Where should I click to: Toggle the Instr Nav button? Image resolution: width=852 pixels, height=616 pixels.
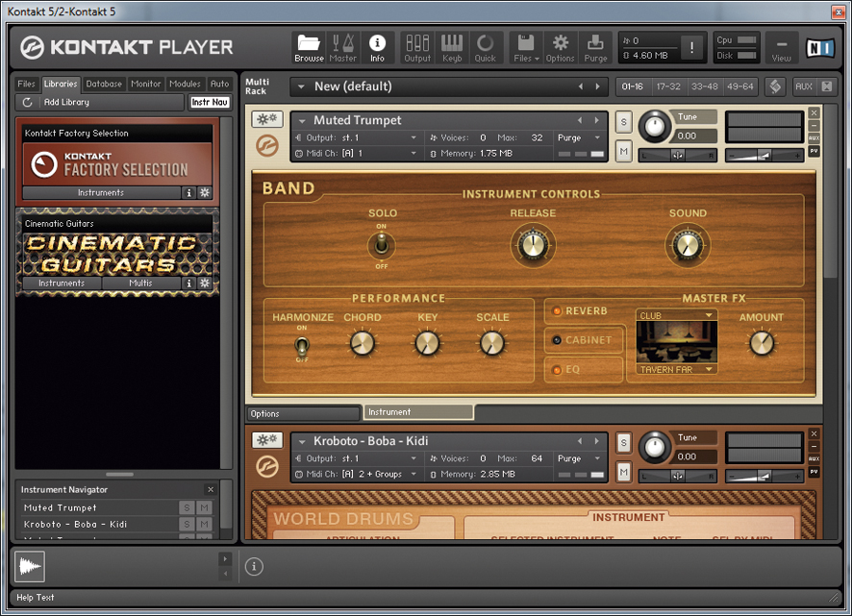coord(210,102)
